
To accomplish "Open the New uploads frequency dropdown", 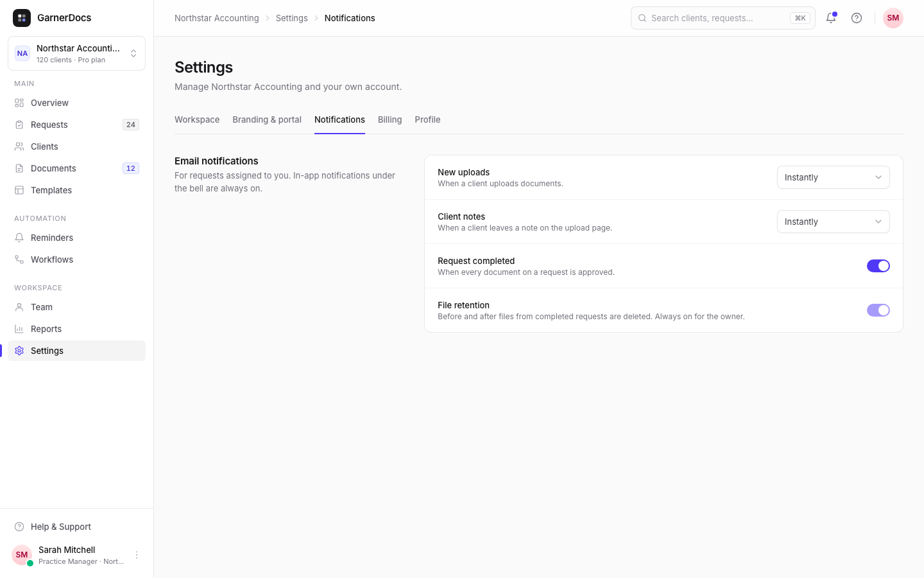I will [834, 177].
